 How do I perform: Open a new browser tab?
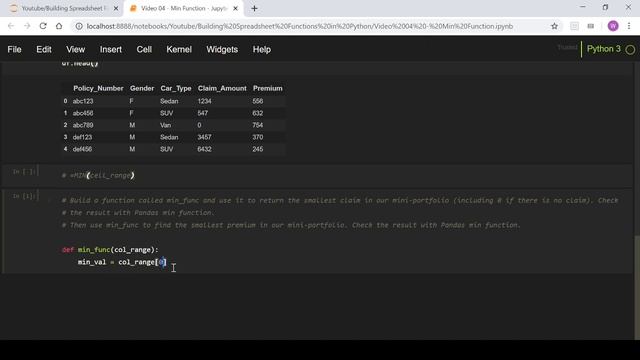coord(254,9)
